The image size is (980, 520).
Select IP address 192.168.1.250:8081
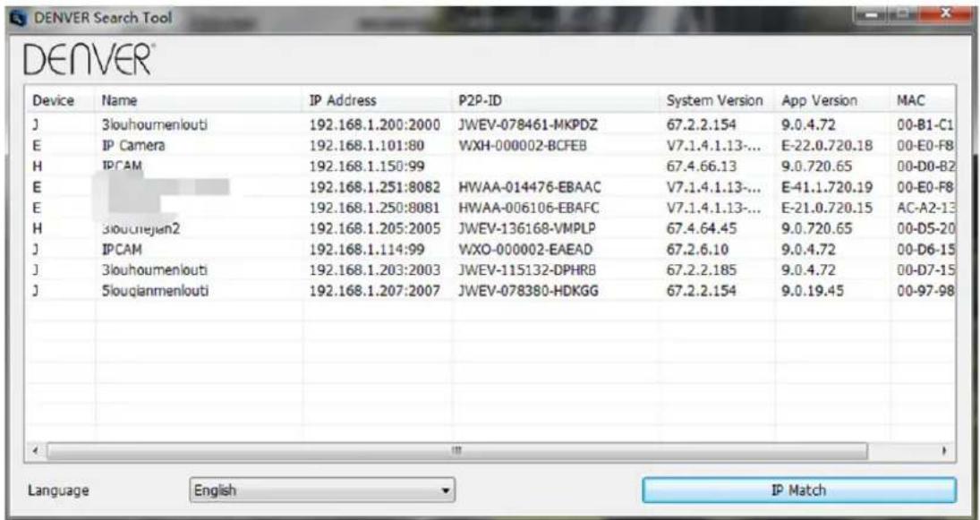pos(375,209)
